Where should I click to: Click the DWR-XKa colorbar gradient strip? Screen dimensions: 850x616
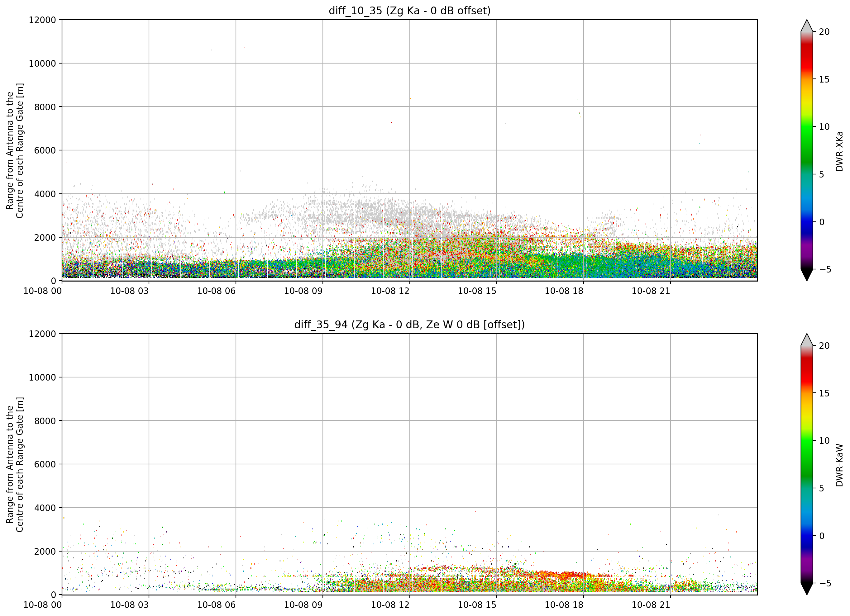pyautogui.click(x=807, y=150)
